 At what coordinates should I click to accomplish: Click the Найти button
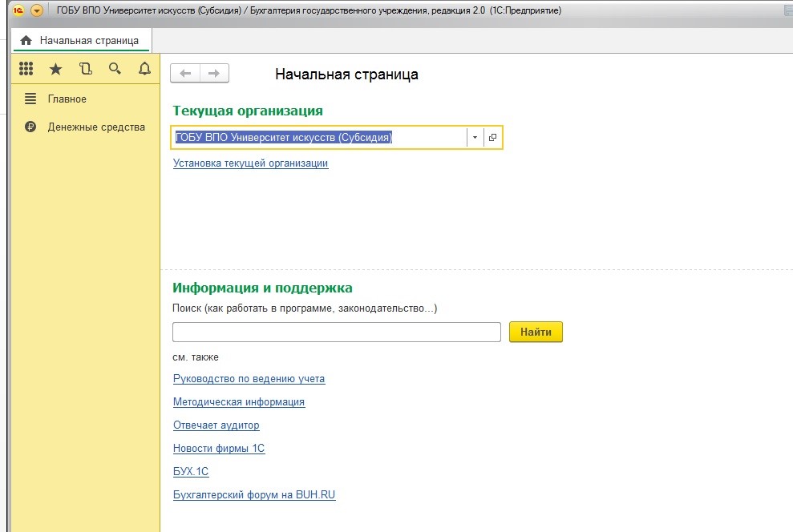click(536, 332)
